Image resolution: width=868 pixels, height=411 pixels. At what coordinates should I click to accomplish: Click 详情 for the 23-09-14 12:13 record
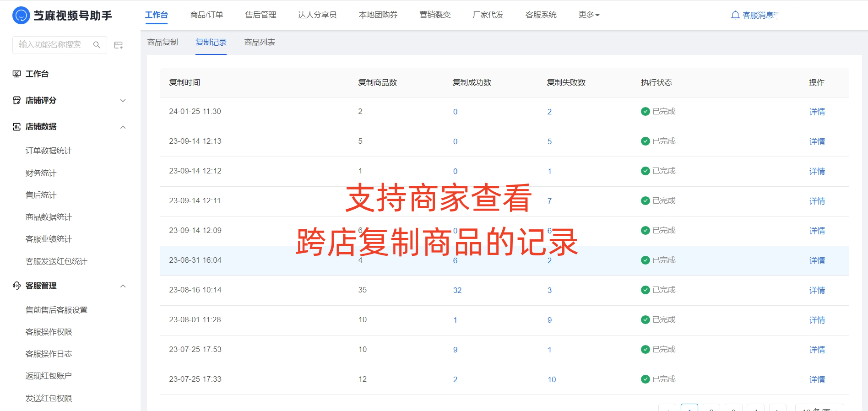click(817, 141)
